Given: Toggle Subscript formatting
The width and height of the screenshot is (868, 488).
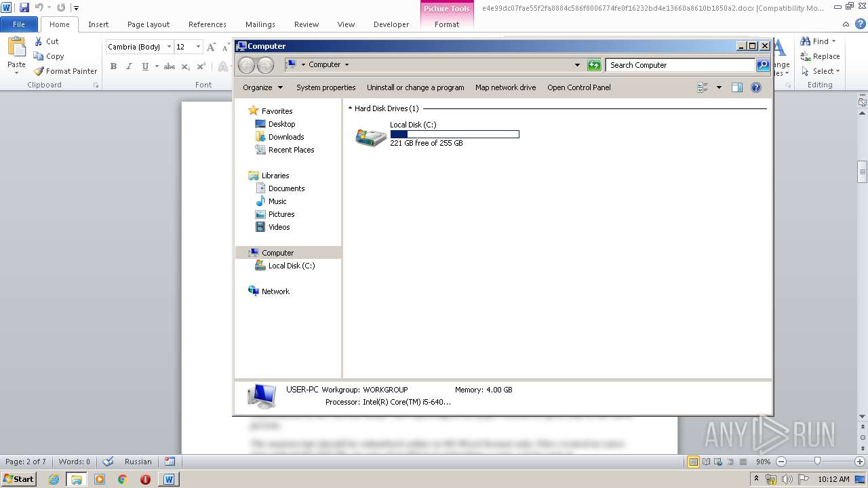Looking at the screenshot, I should pos(186,66).
